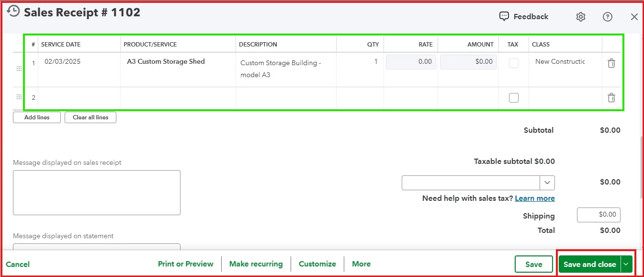Click the CLASS column header
This screenshot has height=277, width=644.
[541, 45]
